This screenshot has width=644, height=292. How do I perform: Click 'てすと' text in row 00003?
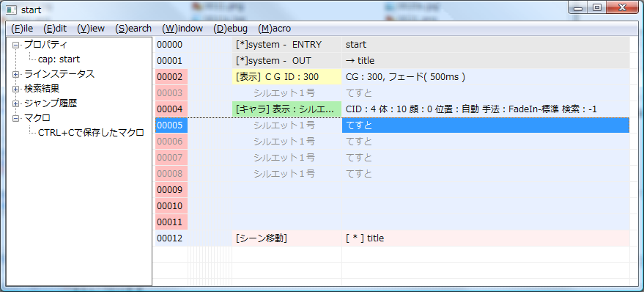click(360, 93)
